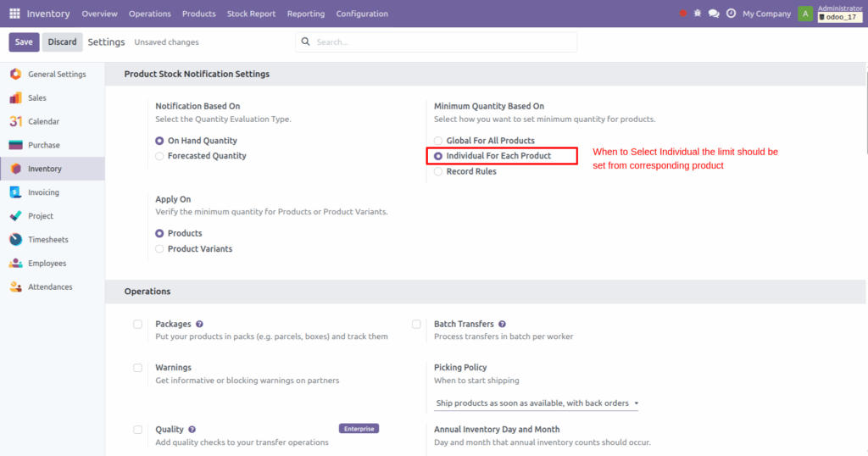Select Product Variants radio option
Screen dimensions: 868x456
point(159,249)
